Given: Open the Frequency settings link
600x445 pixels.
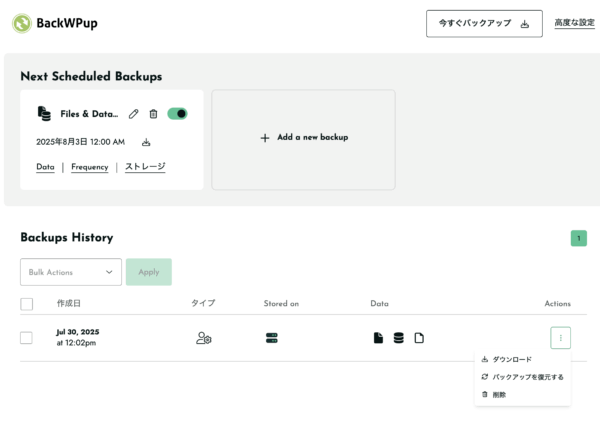Looking at the screenshot, I should click(90, 167).
